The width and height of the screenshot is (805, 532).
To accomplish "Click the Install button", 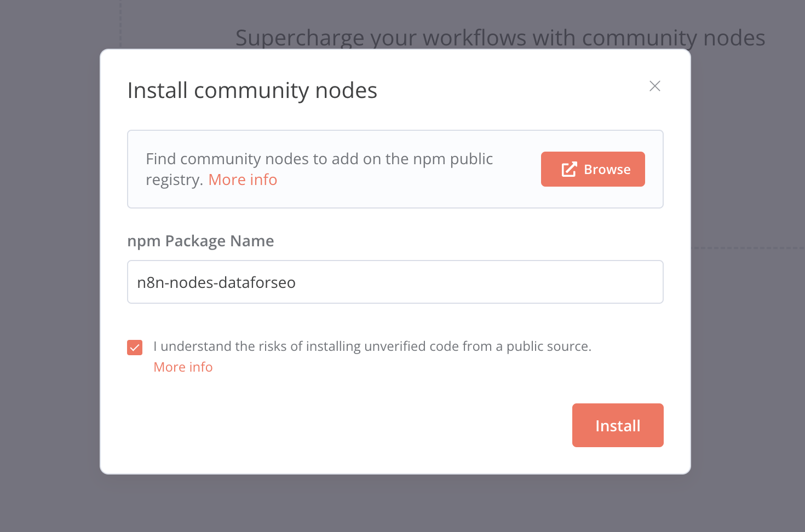I will point(618,425).
